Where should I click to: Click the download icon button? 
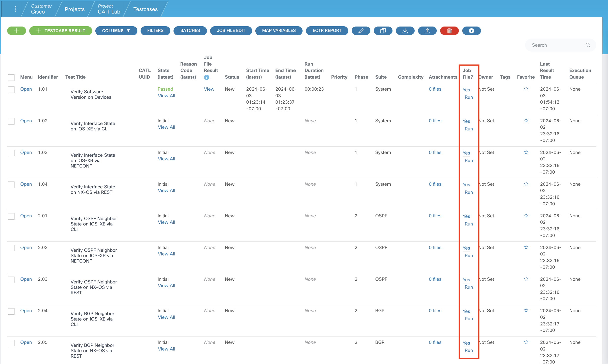[x=405, y=31]
